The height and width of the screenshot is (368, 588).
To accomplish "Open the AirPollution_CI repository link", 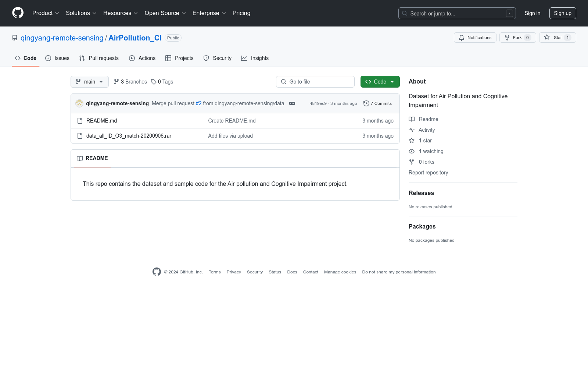I will coord(135,38).
